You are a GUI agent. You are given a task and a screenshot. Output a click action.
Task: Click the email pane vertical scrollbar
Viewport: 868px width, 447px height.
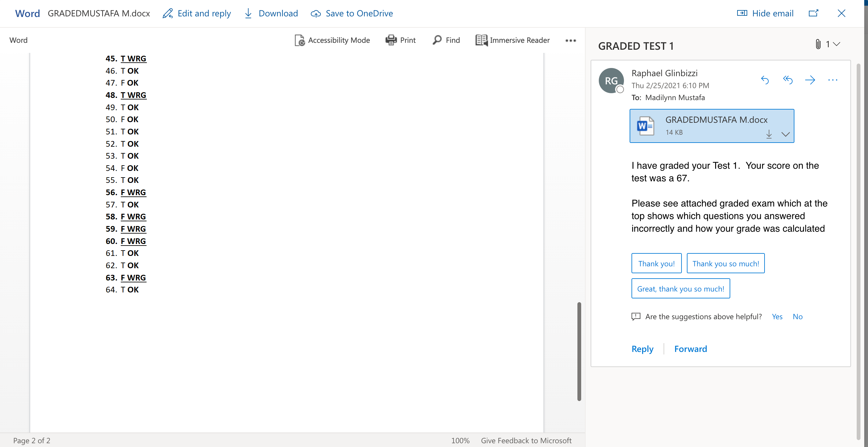(859, 251)
